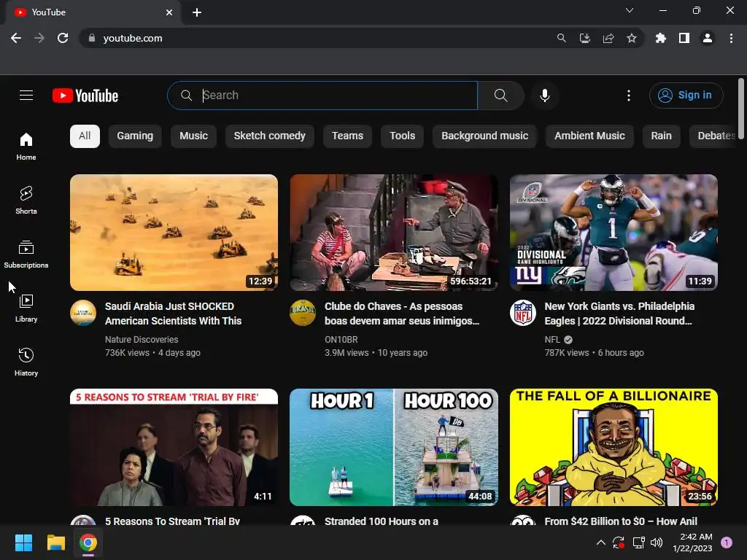Open Trial by Fire video thumbnail

[174, 447]
